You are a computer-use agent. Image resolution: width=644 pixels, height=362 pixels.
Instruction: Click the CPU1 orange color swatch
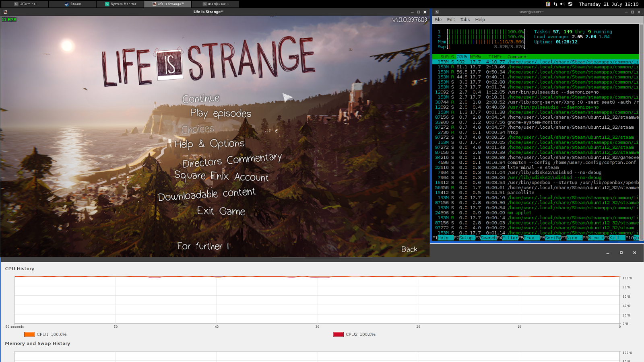point(29,334)
